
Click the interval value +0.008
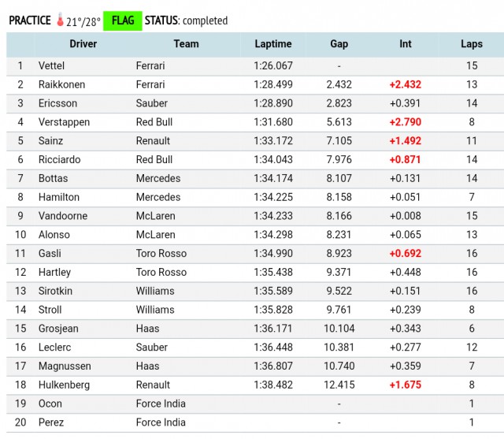pyautogui.click(x=406, y=216)
